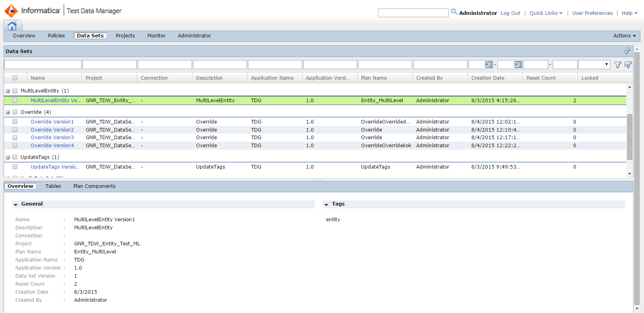The image size is (644, 313).
Task: Open the Quick Links dropdown
Action: (546, 13)
